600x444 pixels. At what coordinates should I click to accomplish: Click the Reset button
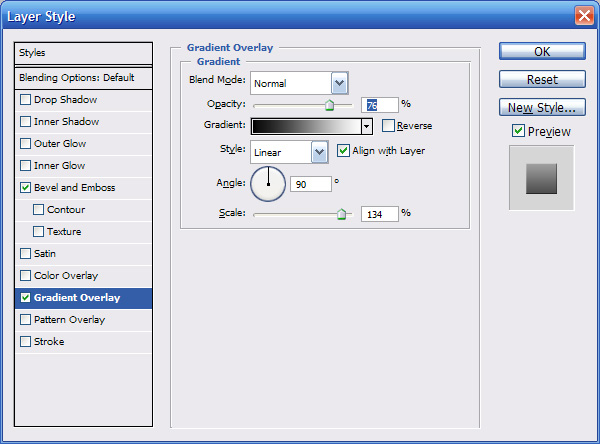click(x=542, y=79)
